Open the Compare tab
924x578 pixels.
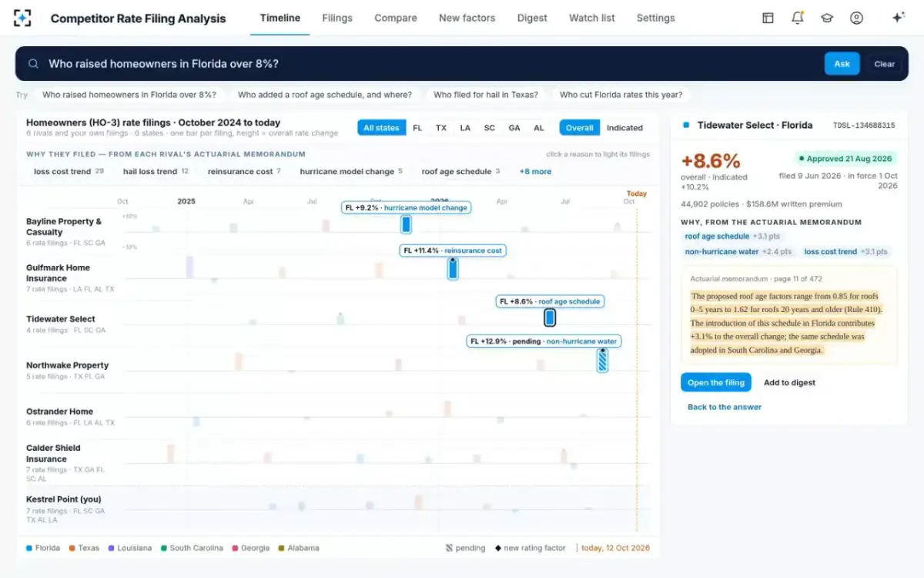point(396,18)
